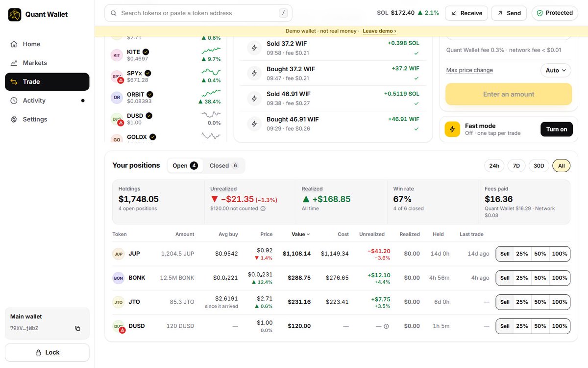Click lightning icon for Bought 37.2 WIF
588x368 pixels.
tap(254, 73)
